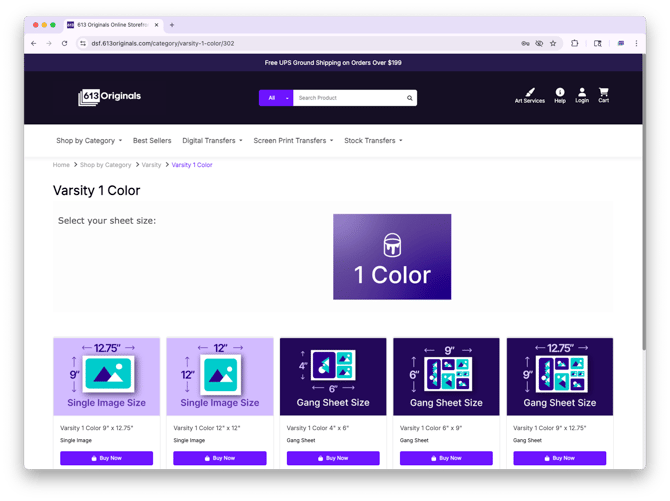Click the crossed-eye icon in address bar
The height and width of the screenshot is (501, 670).
[539, 43]
